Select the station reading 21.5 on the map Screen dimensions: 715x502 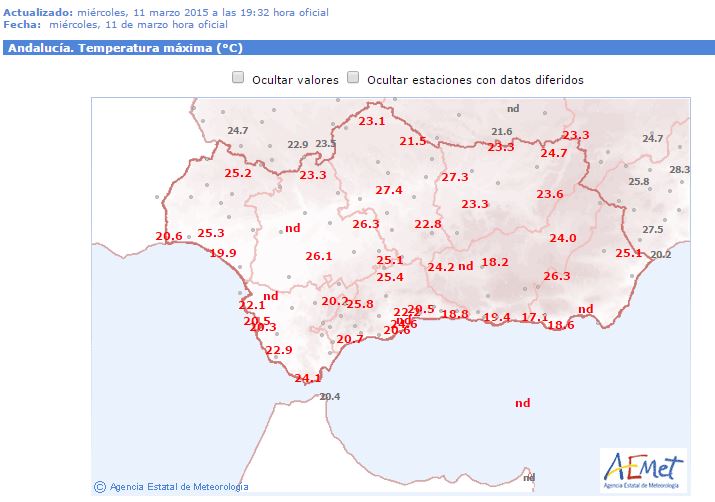[413, 142]
